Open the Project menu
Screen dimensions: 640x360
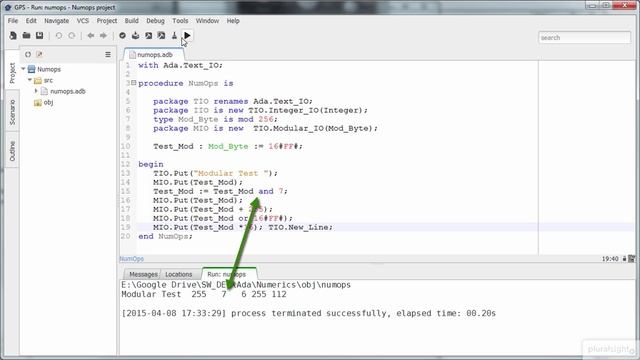(107, 21)
